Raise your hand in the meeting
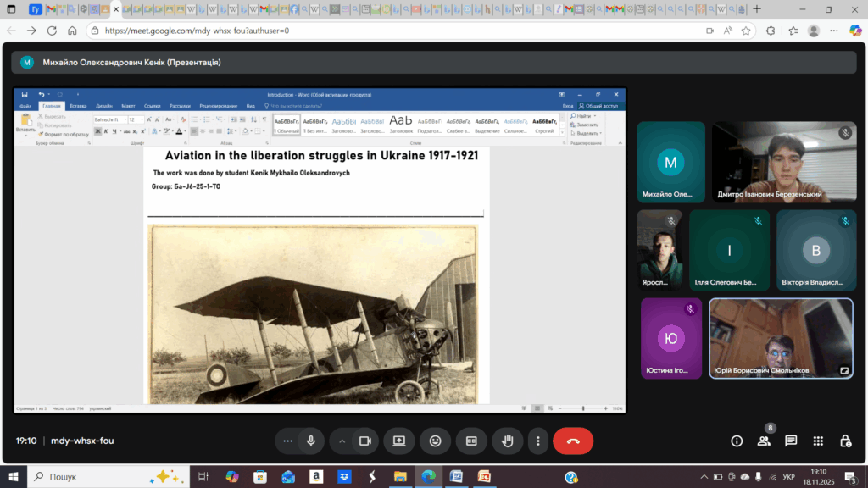The width and height of the screenshot is (868, 488). click(x=508, y=441)
